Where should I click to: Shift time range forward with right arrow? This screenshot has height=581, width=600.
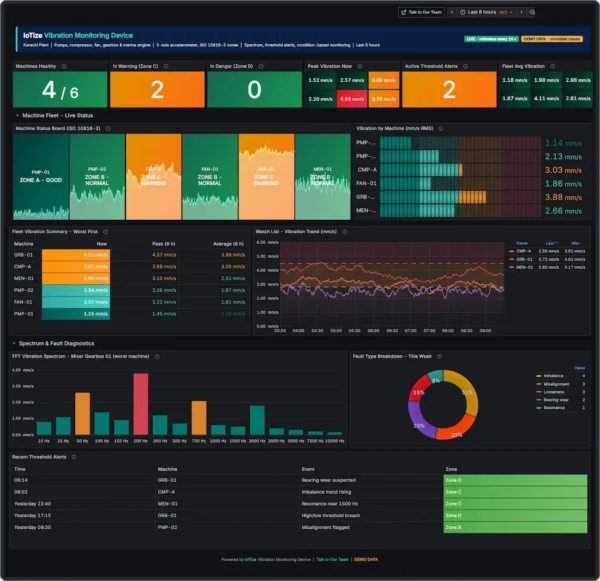(521, 12)
